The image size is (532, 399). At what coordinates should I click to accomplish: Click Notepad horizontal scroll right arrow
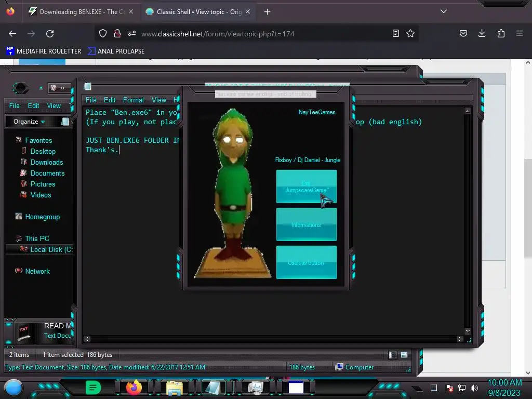click(460, 339)
